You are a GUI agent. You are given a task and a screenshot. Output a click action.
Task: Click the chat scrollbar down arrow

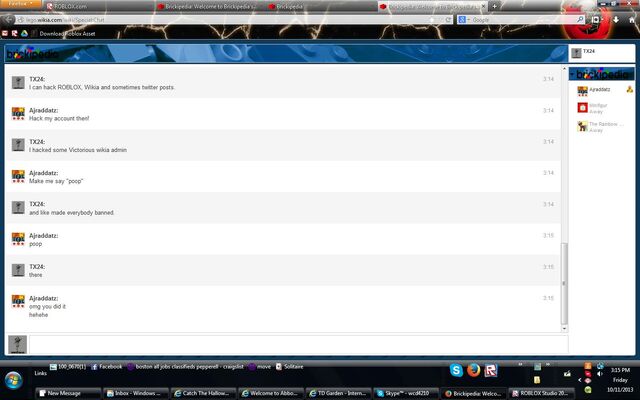tap(564, 329)
